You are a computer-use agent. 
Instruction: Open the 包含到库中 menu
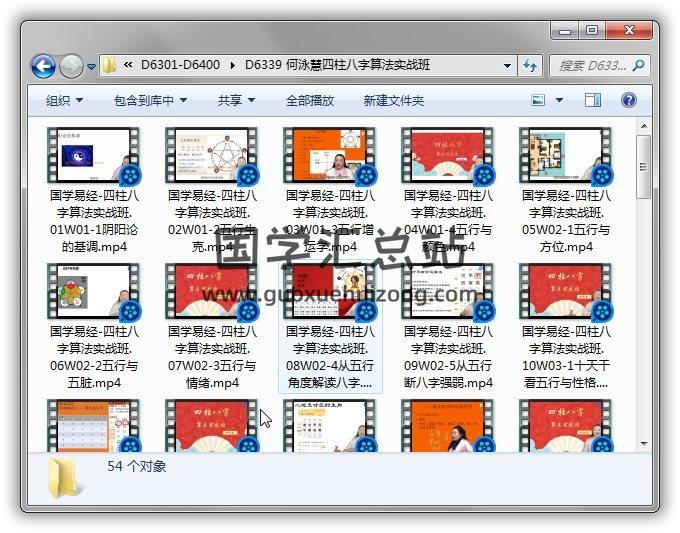pyautogui.click(x=150, y=100)
